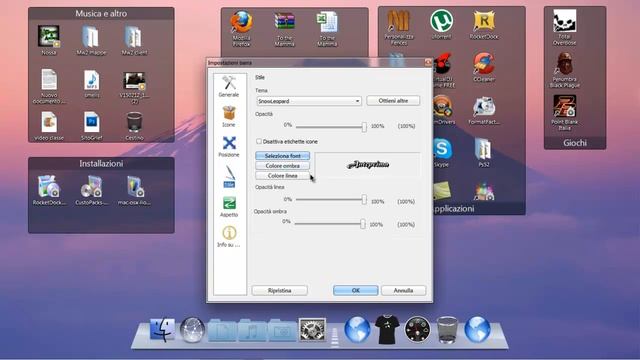The height and width of the screenshot is (360, 640).
Task: Expand the Tema dropdown showing SnowLeopard
Action: [309, 101]
